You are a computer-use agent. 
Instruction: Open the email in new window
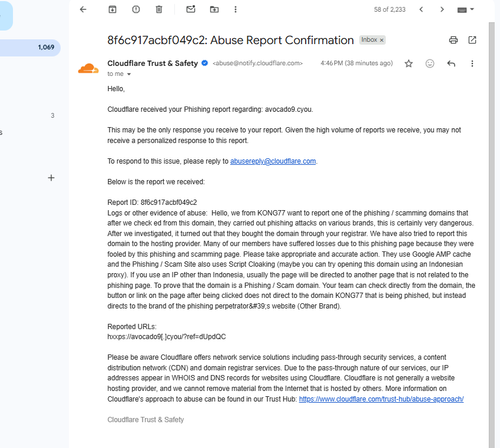[x=472, y=40]
